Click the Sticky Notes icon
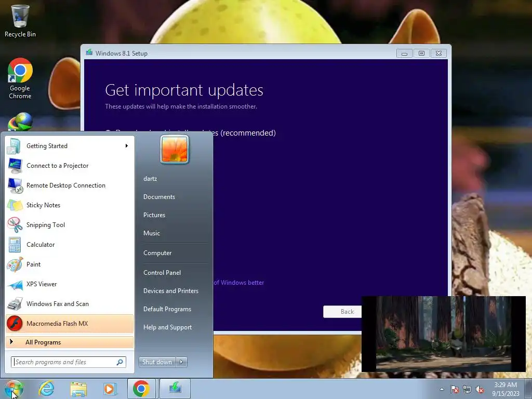Screen dimensions: 532x399 pyautogui.click(x=15, y=205)
